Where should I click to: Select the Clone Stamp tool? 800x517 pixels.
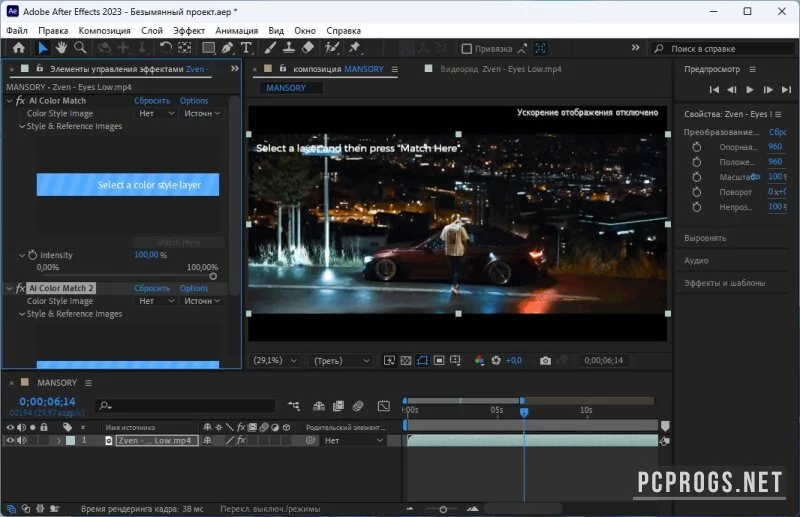[289, 48]
